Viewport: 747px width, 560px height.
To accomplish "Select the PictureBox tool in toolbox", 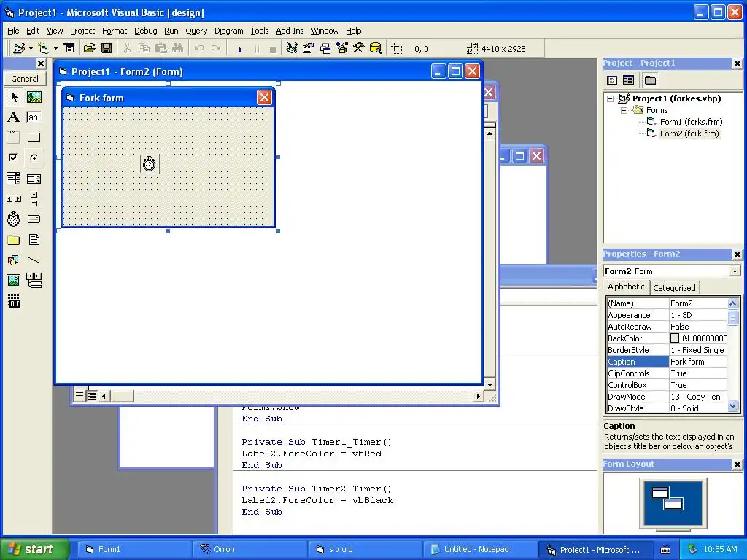I will (34, 97).
